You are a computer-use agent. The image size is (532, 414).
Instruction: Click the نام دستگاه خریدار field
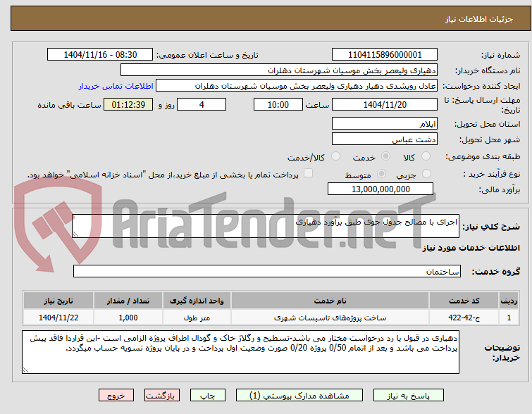coord(279,70)
